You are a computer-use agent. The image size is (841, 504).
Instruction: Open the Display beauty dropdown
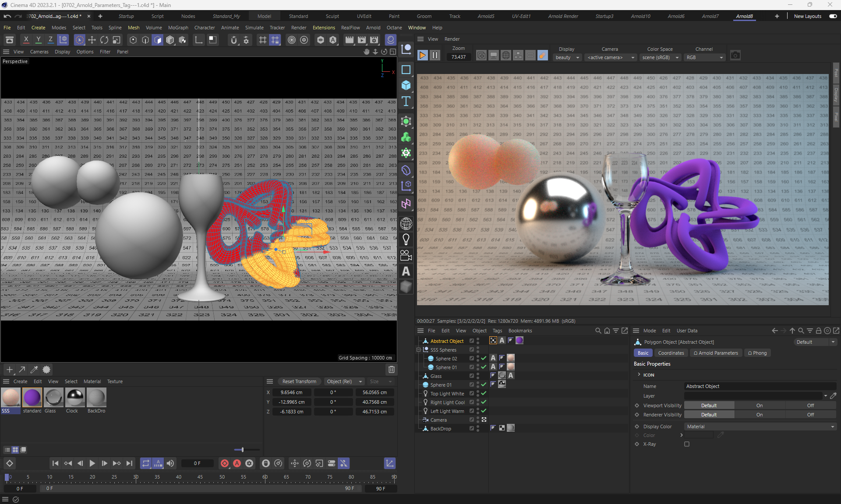tap(567, 57)
